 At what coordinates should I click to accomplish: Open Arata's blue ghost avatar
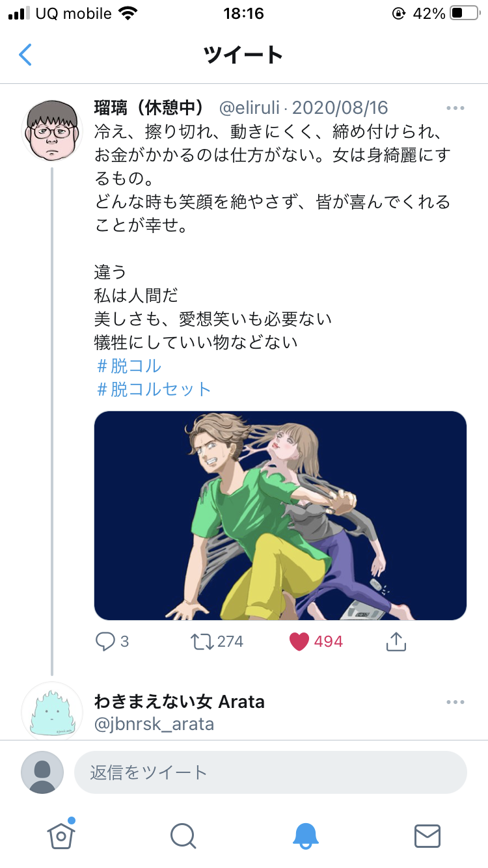coord(52,712)
